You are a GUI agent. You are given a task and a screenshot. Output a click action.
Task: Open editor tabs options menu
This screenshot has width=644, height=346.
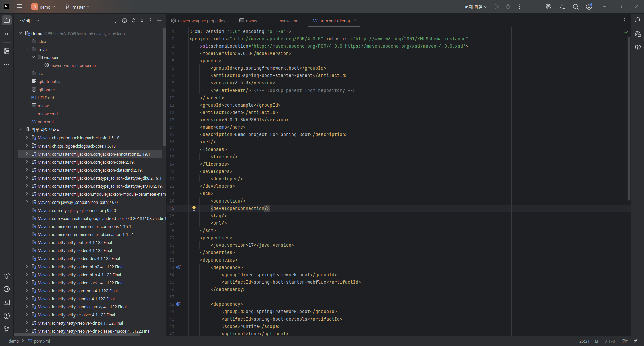click(x=624, y=20)
